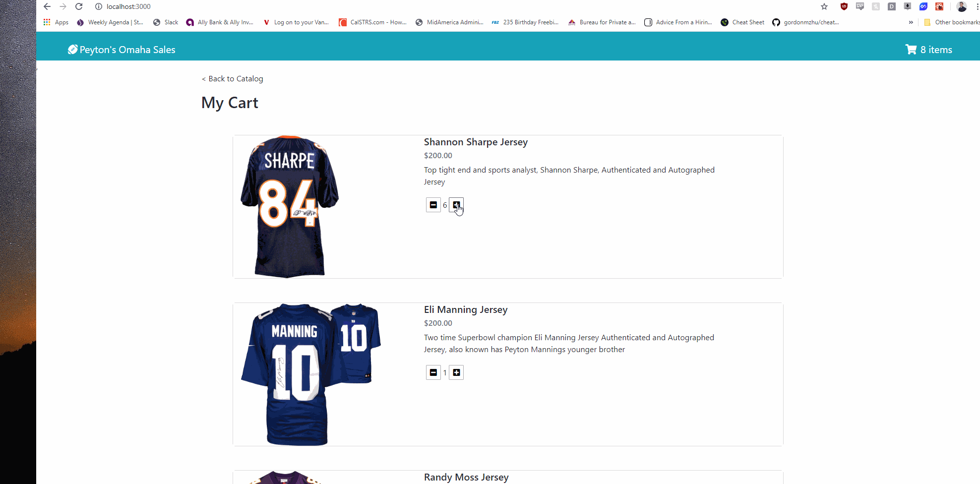This screenshot has width=980, height=484.
Task: Go back via Back to Catalog link
Action: click(x=233, y=79)
